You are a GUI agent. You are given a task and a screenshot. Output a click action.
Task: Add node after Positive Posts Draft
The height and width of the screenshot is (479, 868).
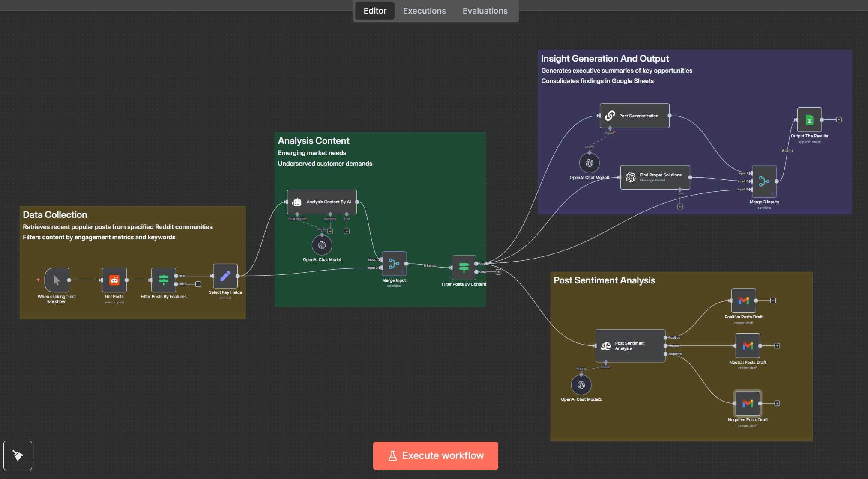[x=773, y=300]
